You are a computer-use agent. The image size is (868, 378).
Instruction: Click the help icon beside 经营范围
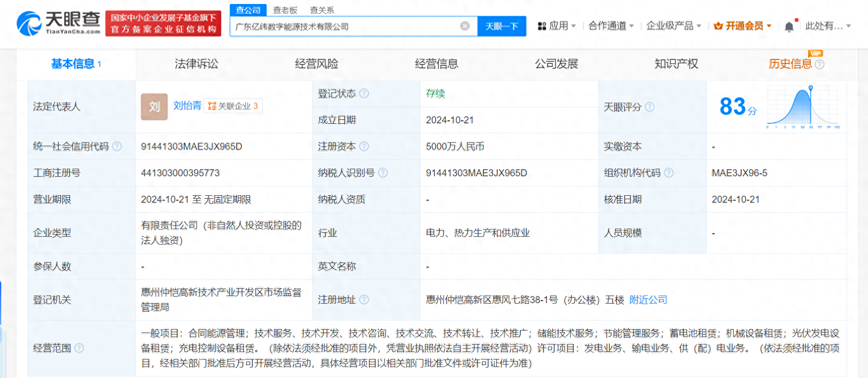79,348
